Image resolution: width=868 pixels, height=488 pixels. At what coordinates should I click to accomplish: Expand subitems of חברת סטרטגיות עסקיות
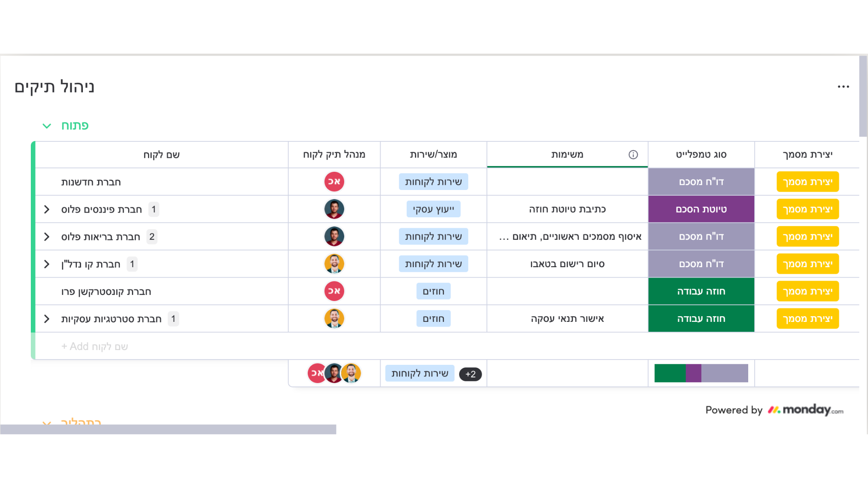47,319
